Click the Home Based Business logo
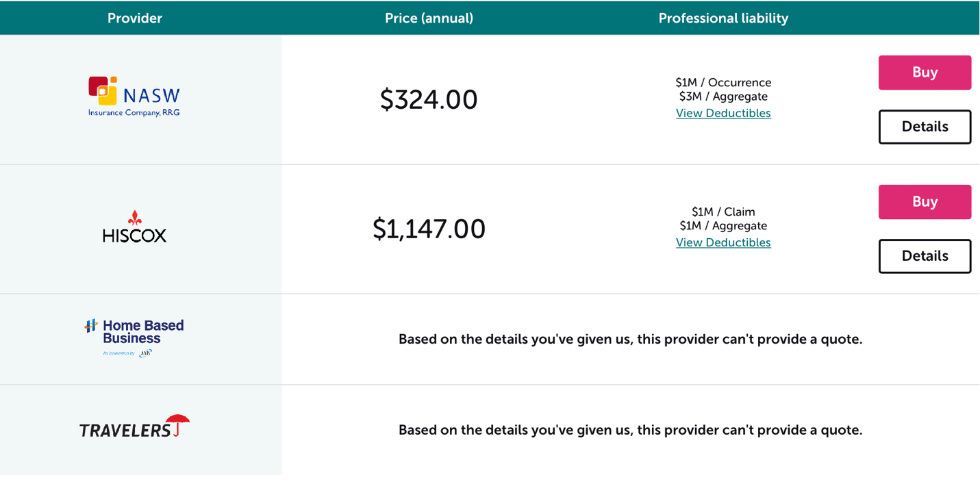 pyautogui.click(x=134, y=337)
